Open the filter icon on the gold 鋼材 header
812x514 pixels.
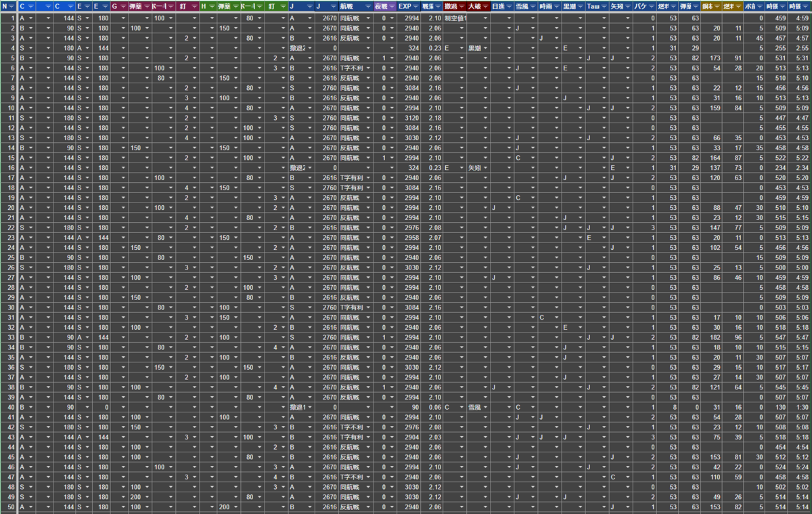(716, 6)
